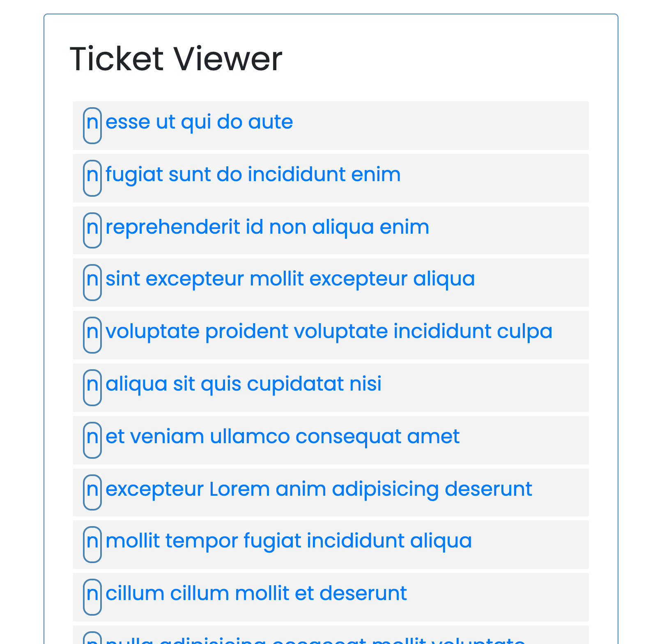Click the 'n' badge beside 'fugiat sunt do incididunt enim'
This screenshot has width=671, height=644.
[92, 178]
